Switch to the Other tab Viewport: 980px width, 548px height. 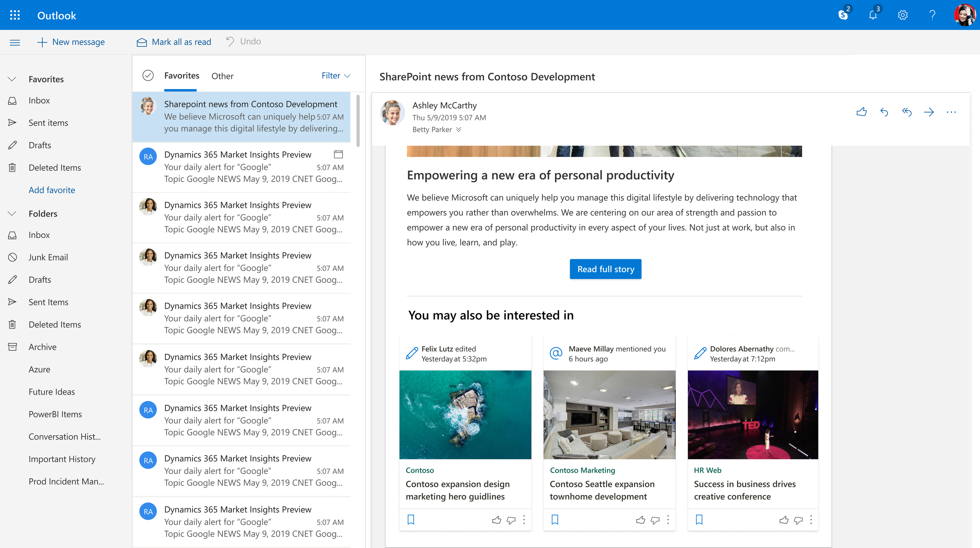click(222, 76)
